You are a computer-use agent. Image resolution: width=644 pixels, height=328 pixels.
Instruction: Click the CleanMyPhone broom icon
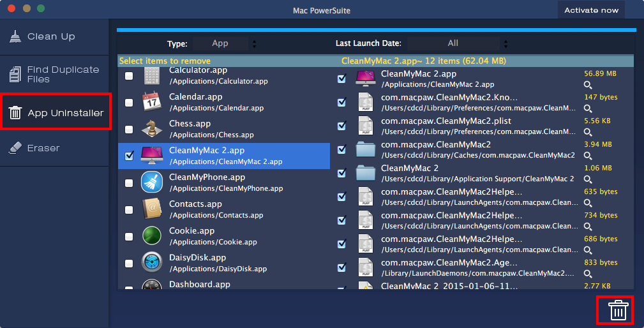click(x=152, y=183)
